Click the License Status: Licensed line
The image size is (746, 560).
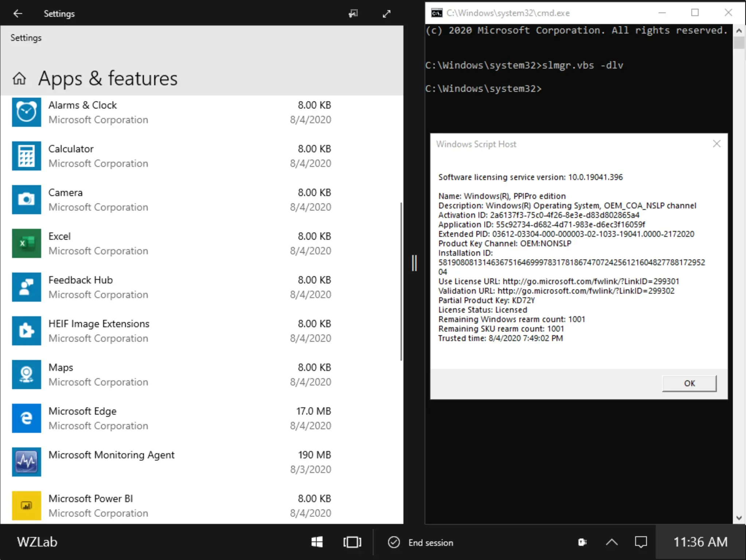click(x=483, y=310)
